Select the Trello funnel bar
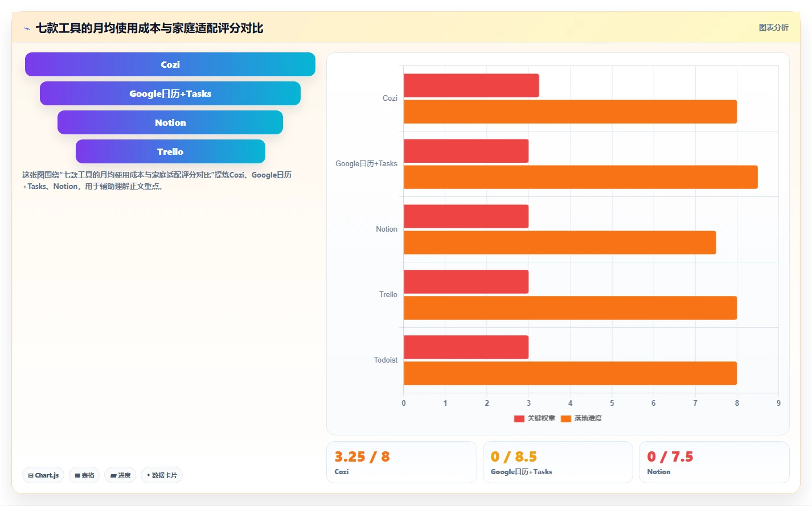The image size is (812, 506). tap(170, 151)
